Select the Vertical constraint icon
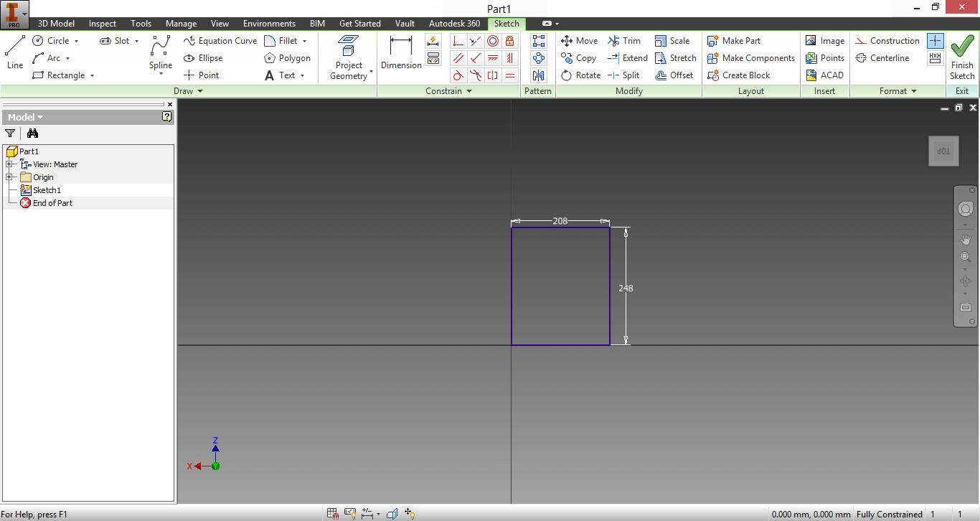980x521 pixels. coord(510,58)
